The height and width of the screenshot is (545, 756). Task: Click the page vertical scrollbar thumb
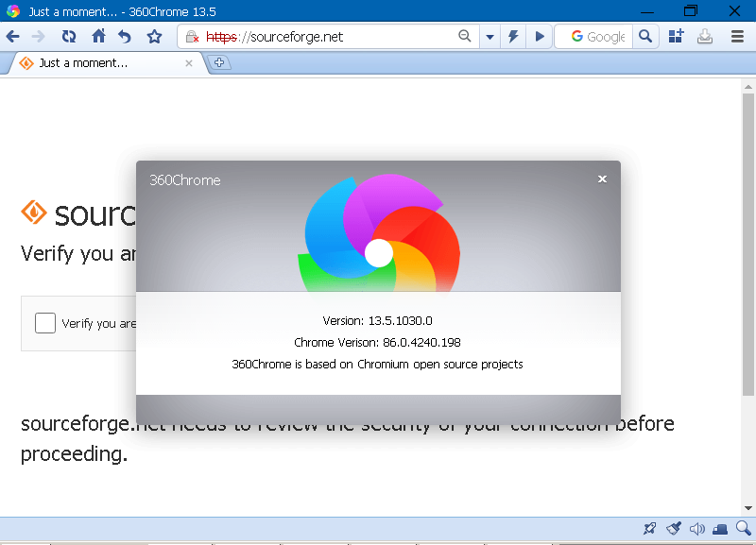748,245
